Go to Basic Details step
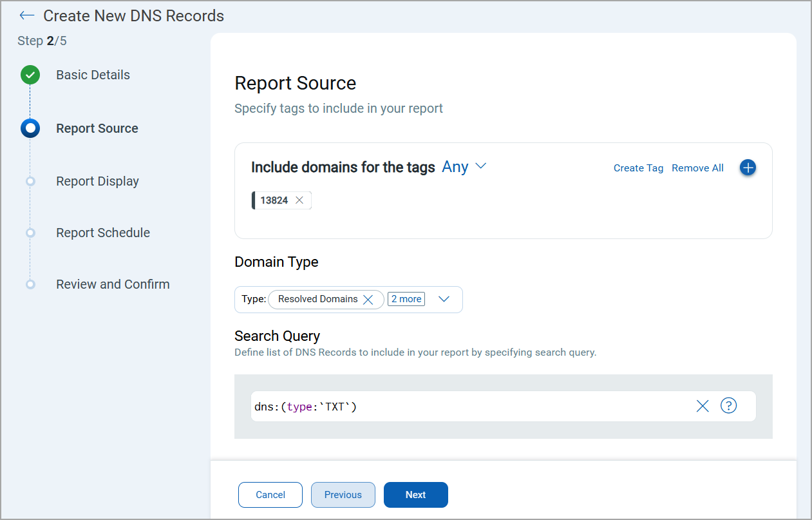The height and width of the screenshot is (520, 812). 93,75
